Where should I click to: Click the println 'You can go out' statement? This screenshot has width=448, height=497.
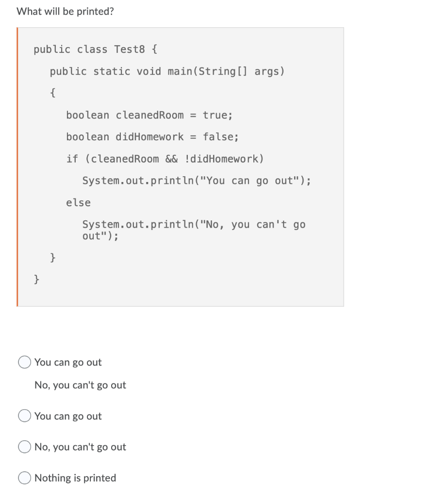pyautogui.click(x=197, y=181)
